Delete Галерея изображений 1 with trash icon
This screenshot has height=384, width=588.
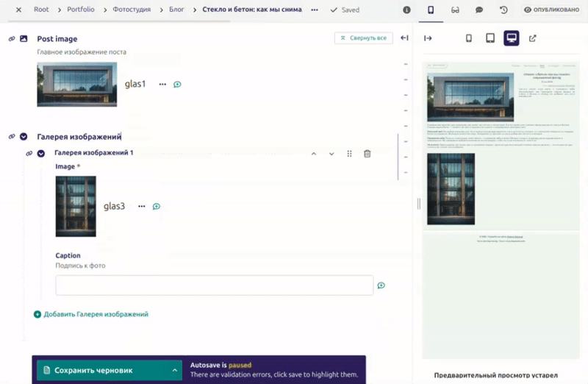point(367,154)
